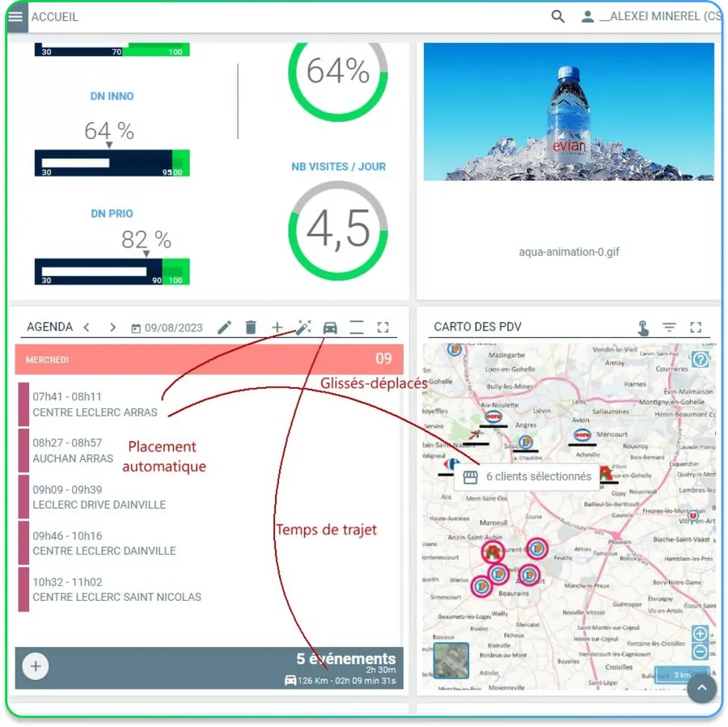This screenshot has width=728, height=727.
Task: Open the 07h41 CENTRE LECLERC ARRAS event
Action: (209, 404)
